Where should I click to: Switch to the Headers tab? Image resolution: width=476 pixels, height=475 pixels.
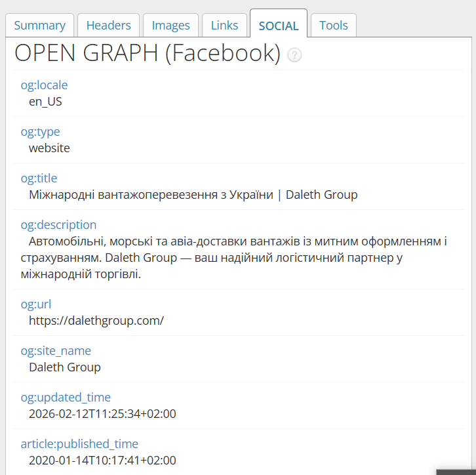(x=108, y=25)
